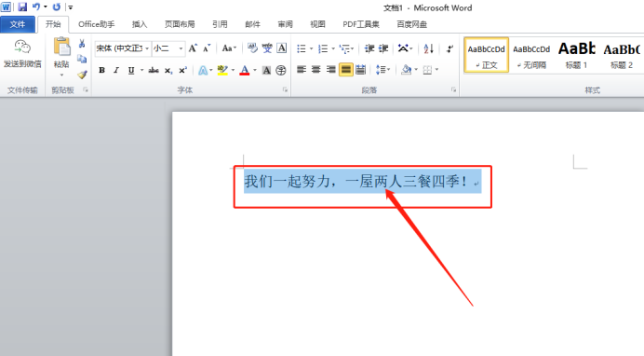Apply the 标题 2 heading style
The height and width of the screenshot is (356, 644).
coord(622,55)
